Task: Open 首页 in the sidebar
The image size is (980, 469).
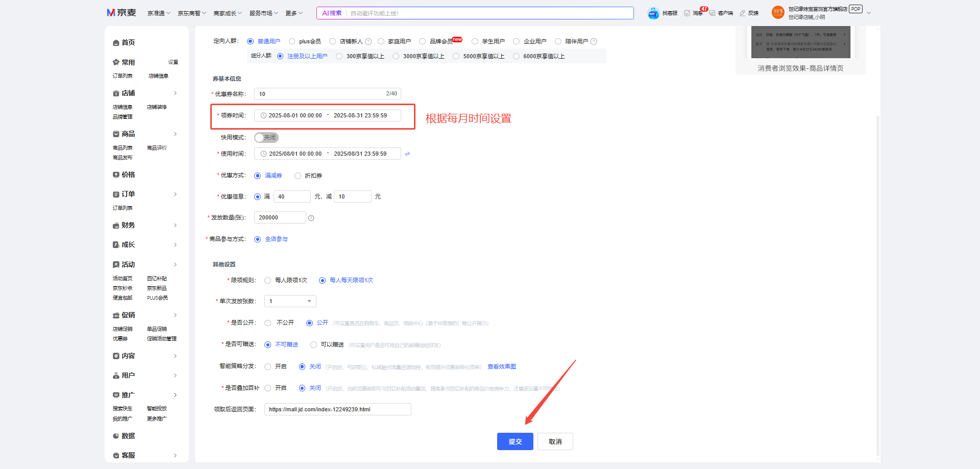Action: click(128, 42)
